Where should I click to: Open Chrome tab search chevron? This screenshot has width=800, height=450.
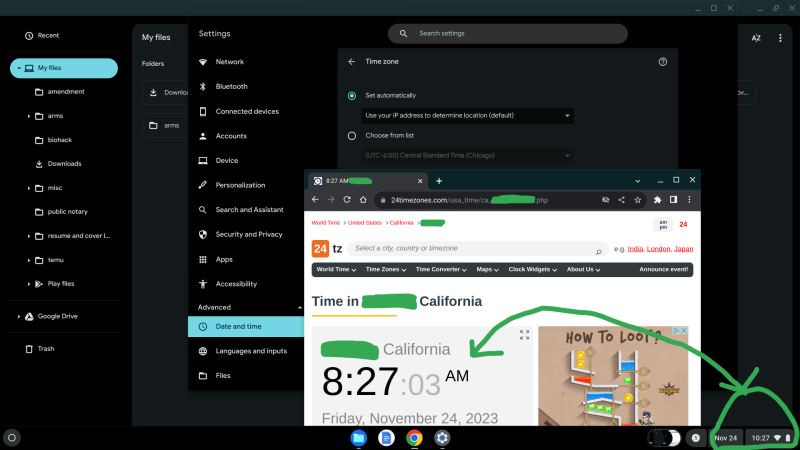click(x=637, y=181)
